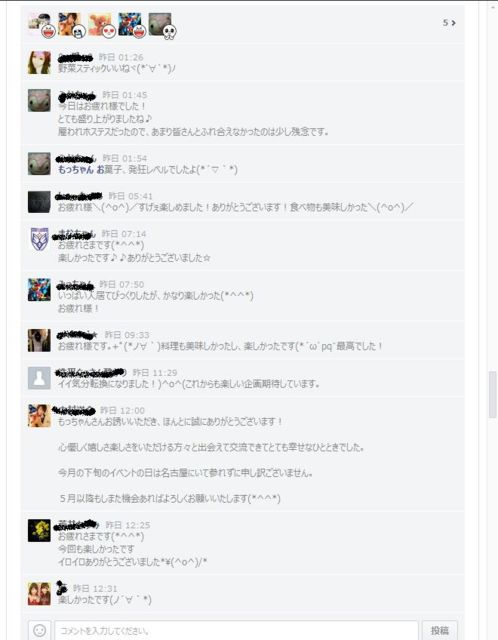
Task: Click the vertical scrollbar thumb on right
Action: tap(492, 394)
